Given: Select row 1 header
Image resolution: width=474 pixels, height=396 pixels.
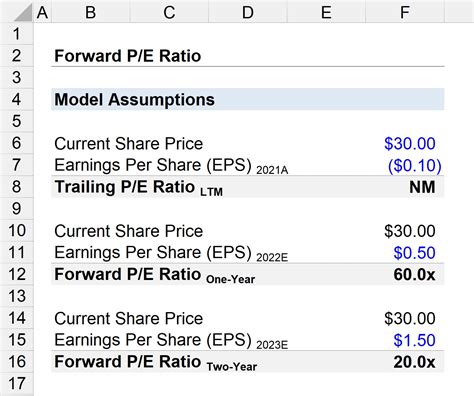Looking at the screenshot, I should 17,34.
